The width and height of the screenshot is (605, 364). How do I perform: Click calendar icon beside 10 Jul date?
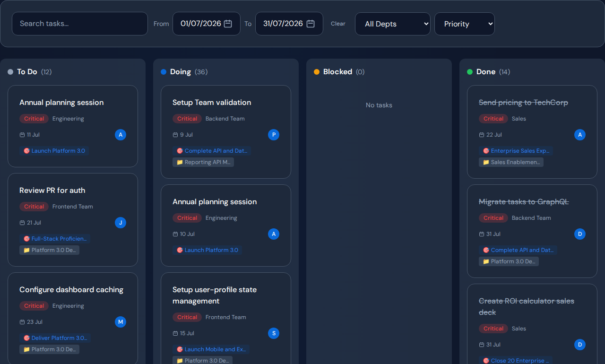175,234
